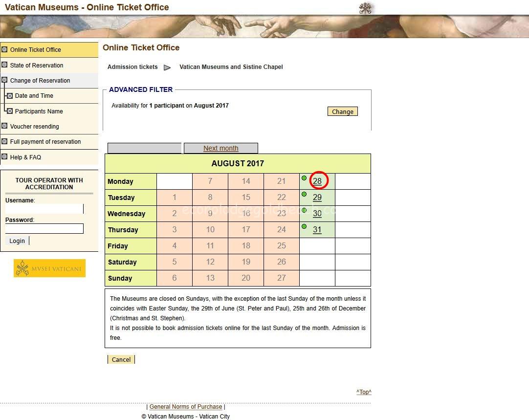Click Vatican Museums - Online Ticket Office title
The width and height of the screenshot is (529, 420).
click(87, 7)
